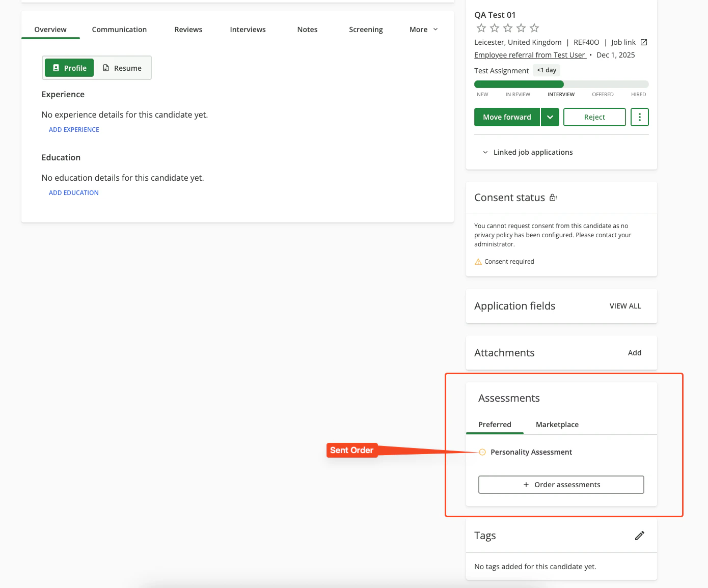Open Employee referral from Test User link
Viewport: 708px width, 588px height.
[530, 55]
